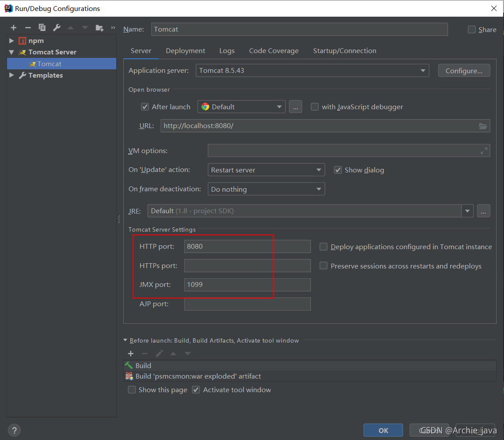Image resolution: width=504 pixels, height=440 pixels.
Task: Toggle Activate tool window checkbox
Action: 196,390
